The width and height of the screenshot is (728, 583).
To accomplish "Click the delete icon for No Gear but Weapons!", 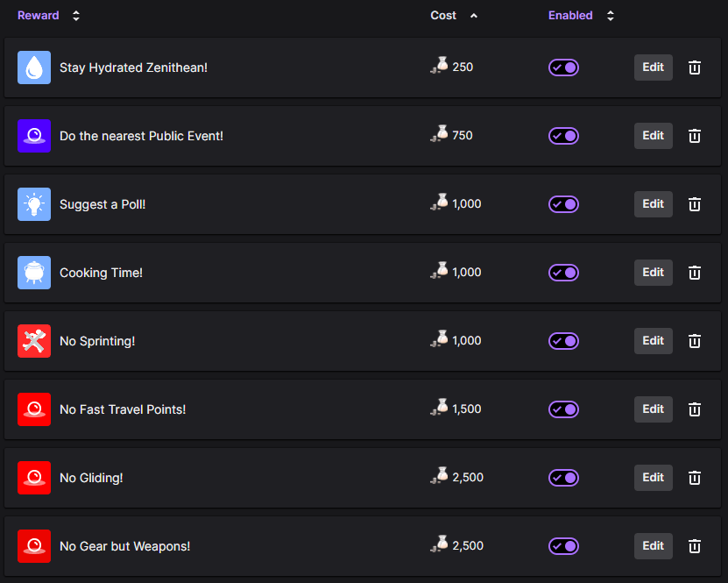I will click(694, 546).
